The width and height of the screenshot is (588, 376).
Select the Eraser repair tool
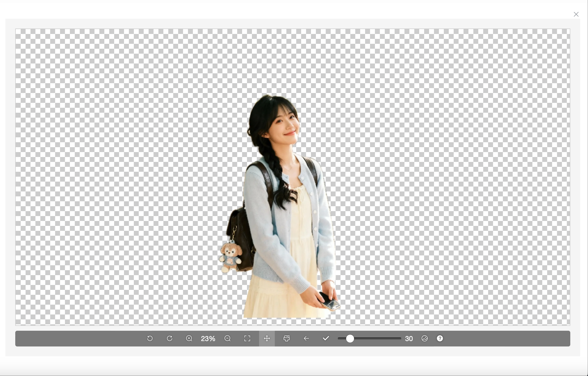pyautogui.click(x=286, y=339)
